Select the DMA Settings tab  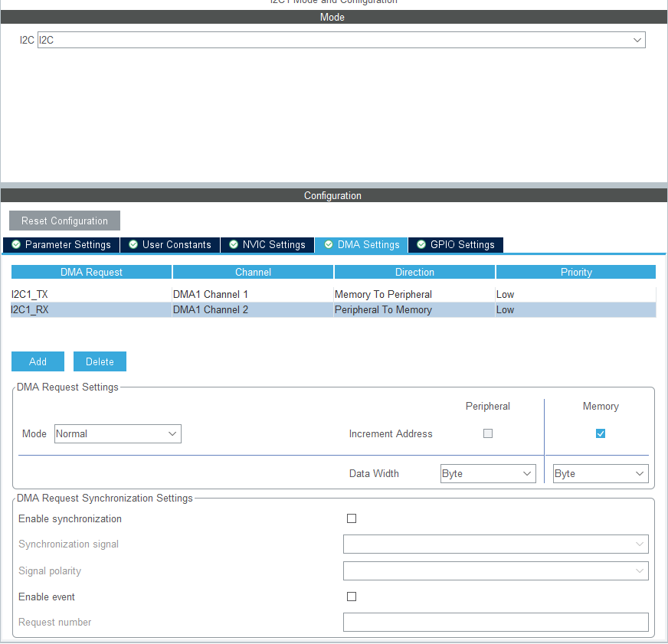coord(362,245)
